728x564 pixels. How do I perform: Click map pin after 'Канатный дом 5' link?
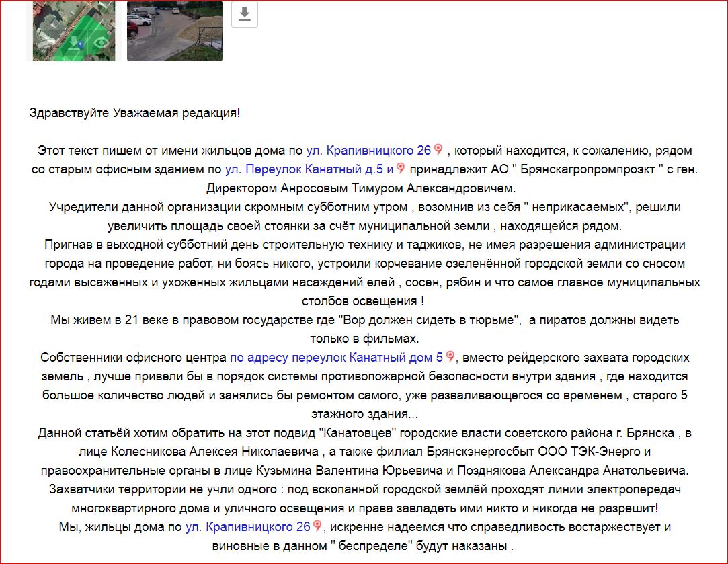coord(450,357)
